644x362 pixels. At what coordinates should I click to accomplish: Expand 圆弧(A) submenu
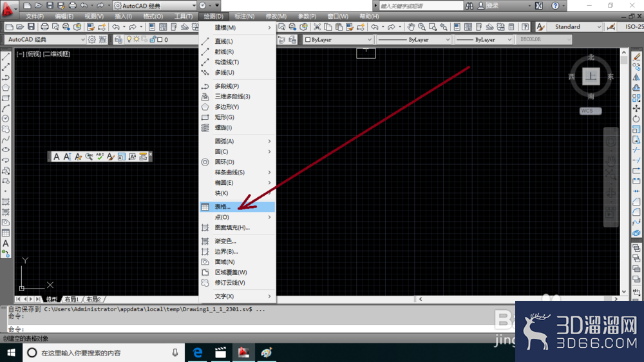(238, 141)
